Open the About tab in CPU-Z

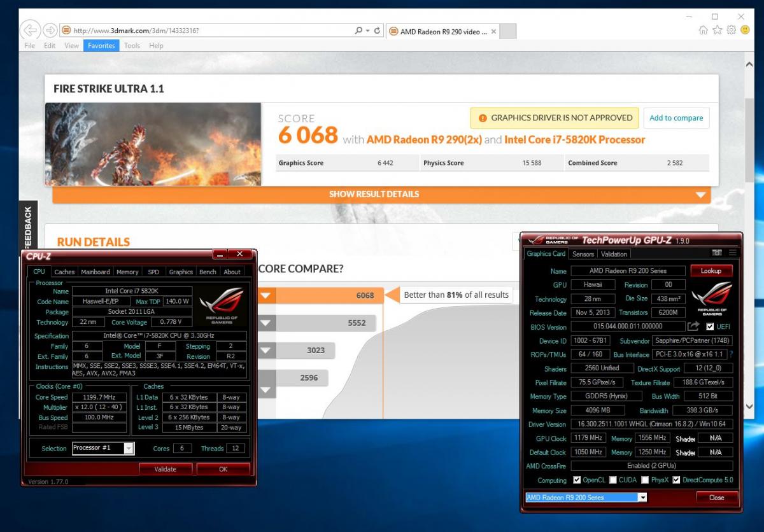click(x=232, y=272)
